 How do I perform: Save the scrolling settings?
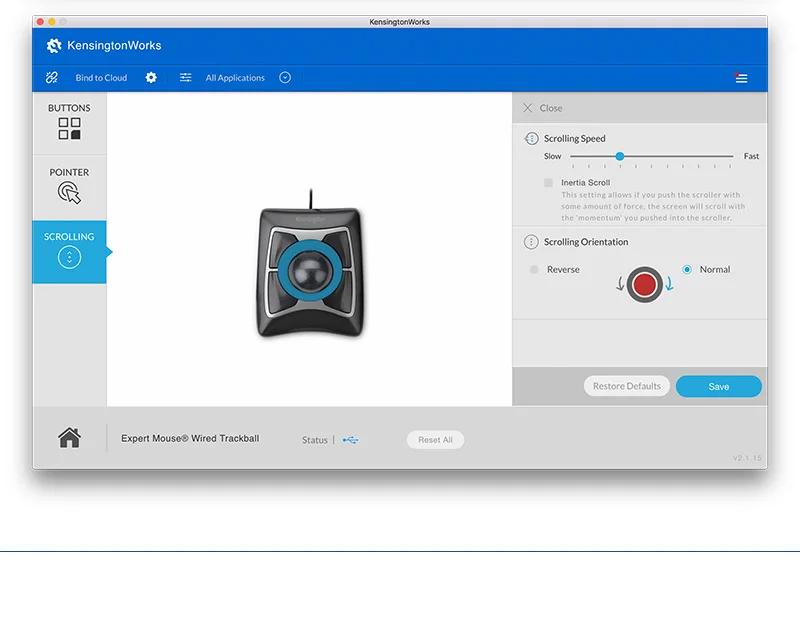718,386
